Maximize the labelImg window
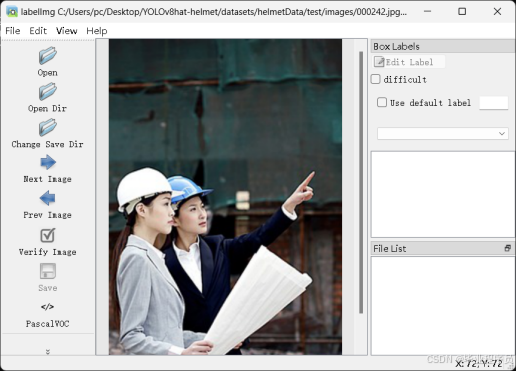Image resolution: width=517 pixels, height=371 pixels. pos(462,12)
